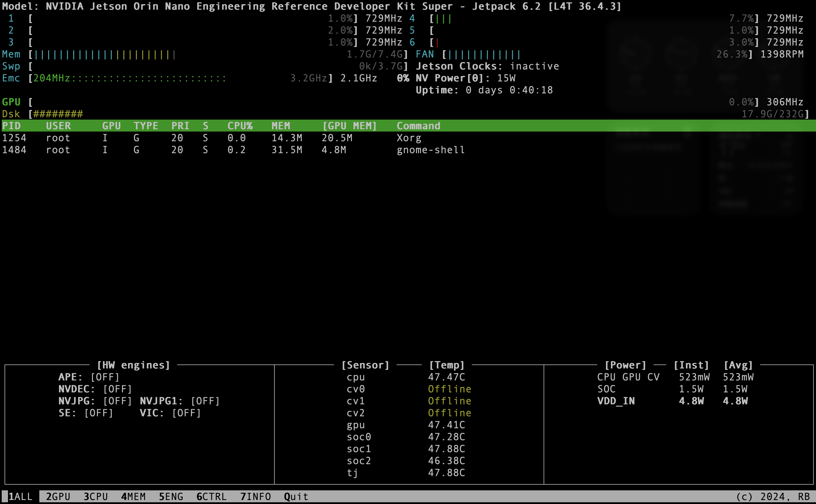Click the PID column header
The image size is (816, 504).
pyautogui.click(x=11, y=126)
